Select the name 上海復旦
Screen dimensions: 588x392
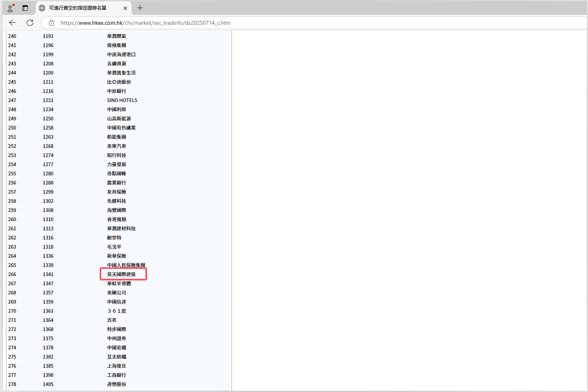click(117, 367)
